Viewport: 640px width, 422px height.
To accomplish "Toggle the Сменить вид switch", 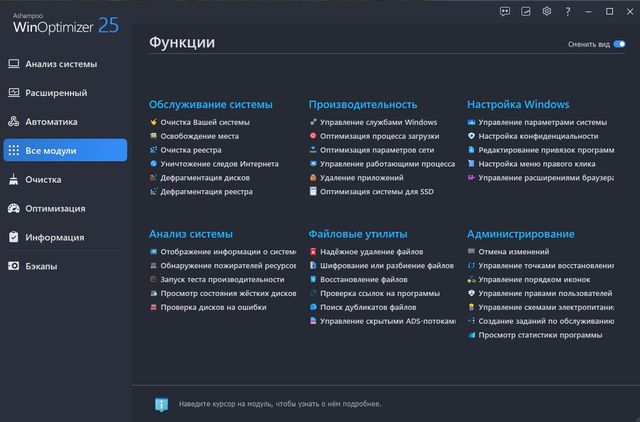I will tap(620, 45).
